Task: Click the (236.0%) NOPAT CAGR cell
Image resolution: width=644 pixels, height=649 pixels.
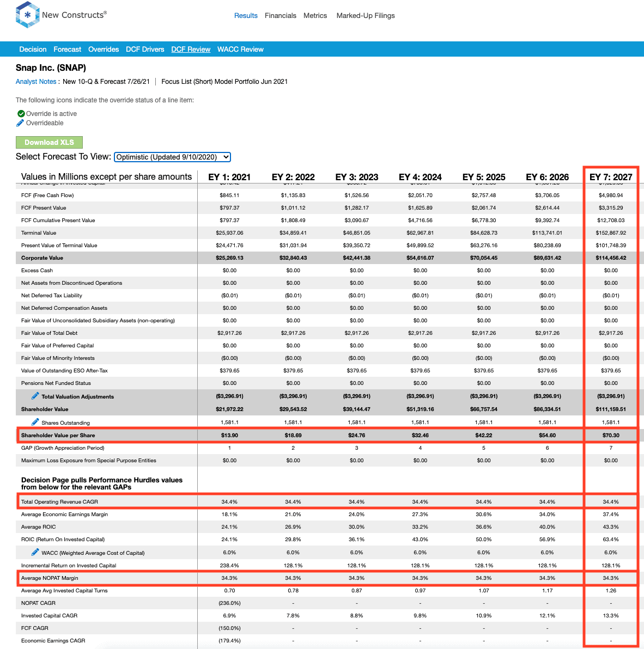Action: [229, 603]
